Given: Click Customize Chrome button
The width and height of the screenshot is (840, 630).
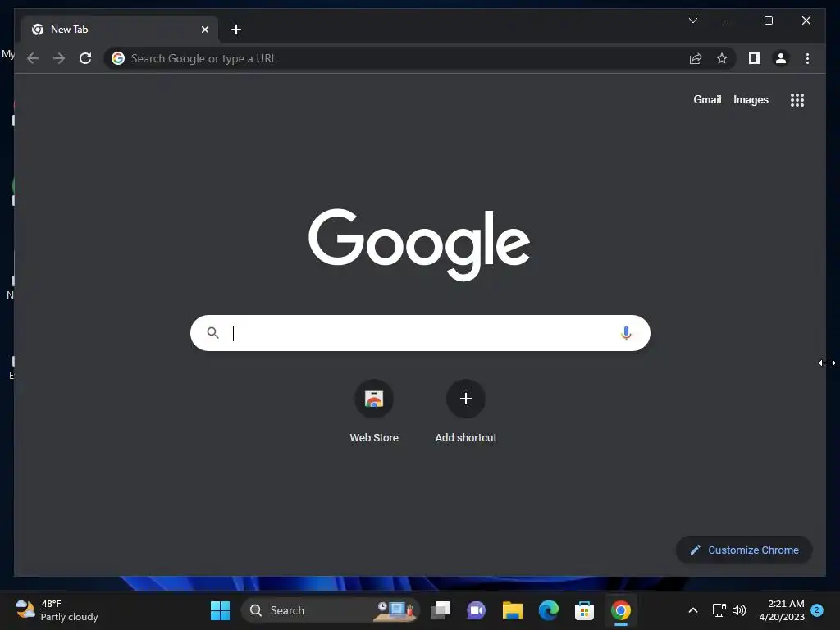Looking at the screenshot, I should [743, 550].
